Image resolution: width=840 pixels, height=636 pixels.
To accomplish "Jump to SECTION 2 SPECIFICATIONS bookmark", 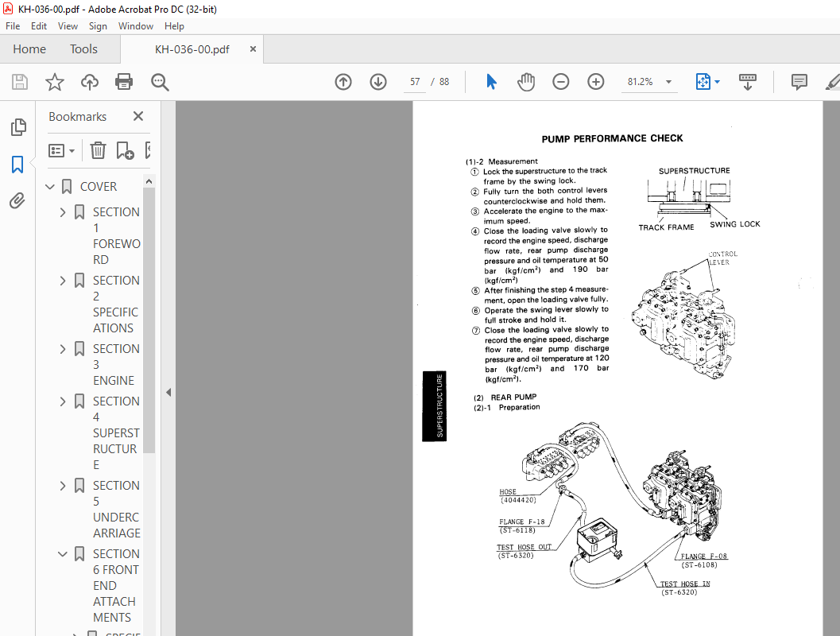I will tap(116, 304).
